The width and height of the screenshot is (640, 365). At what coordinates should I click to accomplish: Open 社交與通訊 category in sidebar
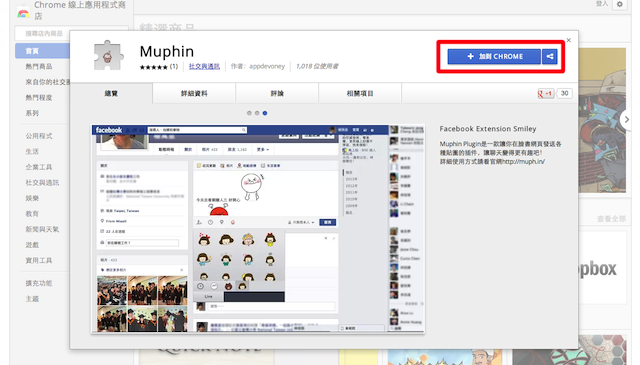(x=42, y=182)
